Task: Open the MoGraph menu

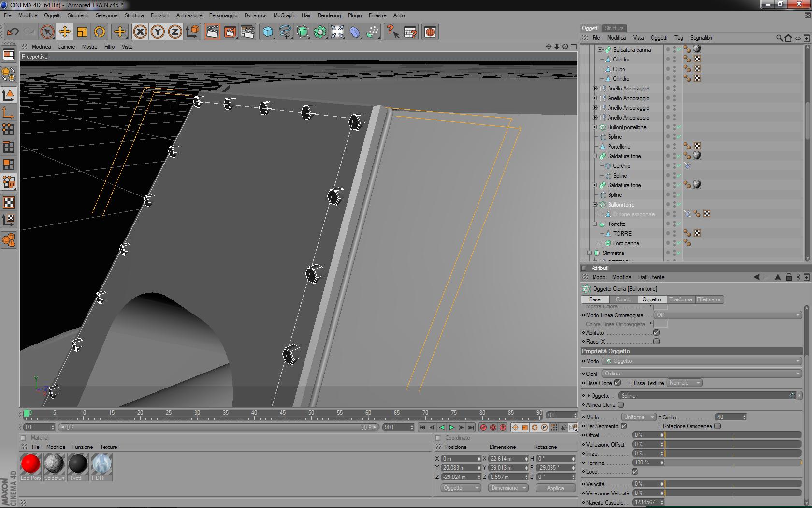Action: (284, 15)
